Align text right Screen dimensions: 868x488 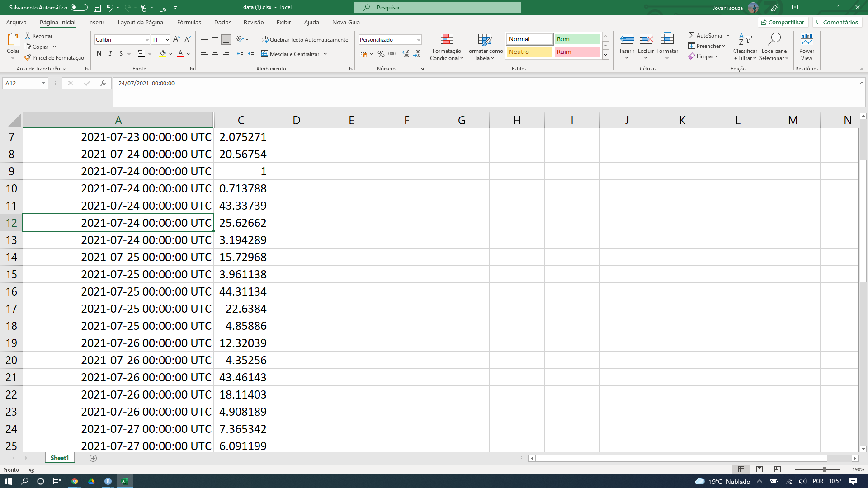[226, 54]
